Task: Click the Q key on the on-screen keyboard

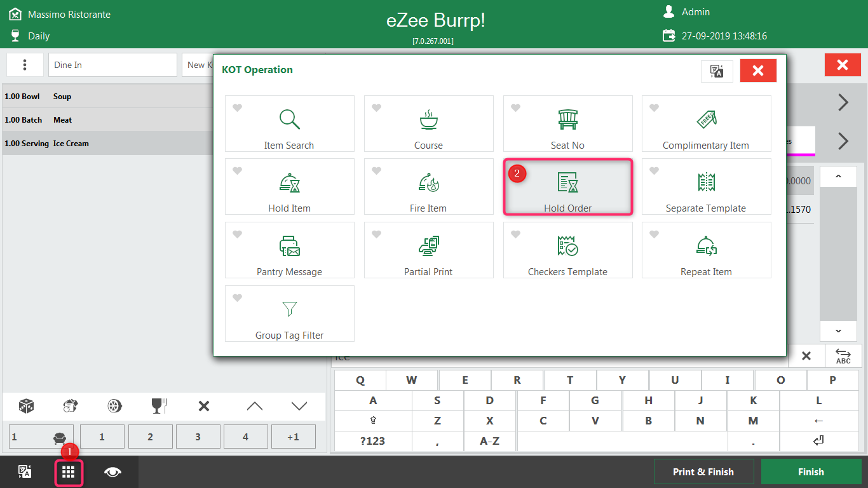Action: point(360,380)
